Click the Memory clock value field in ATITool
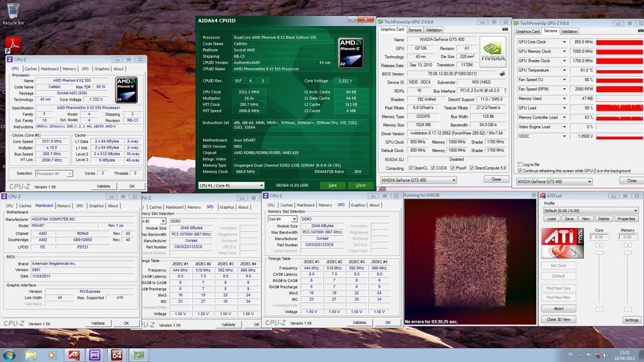This screenshot has width=644, height=362. [627, 236]
